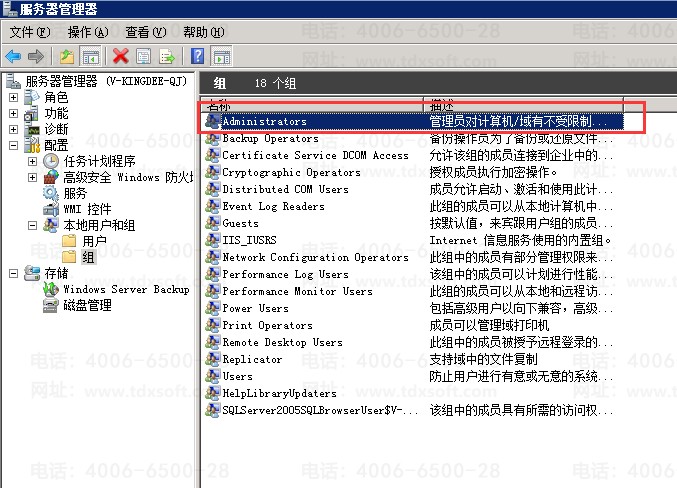The height and width of the screenshot is (488, 677).
Task: Click the 描述 column header
Action: coord(523,105)
